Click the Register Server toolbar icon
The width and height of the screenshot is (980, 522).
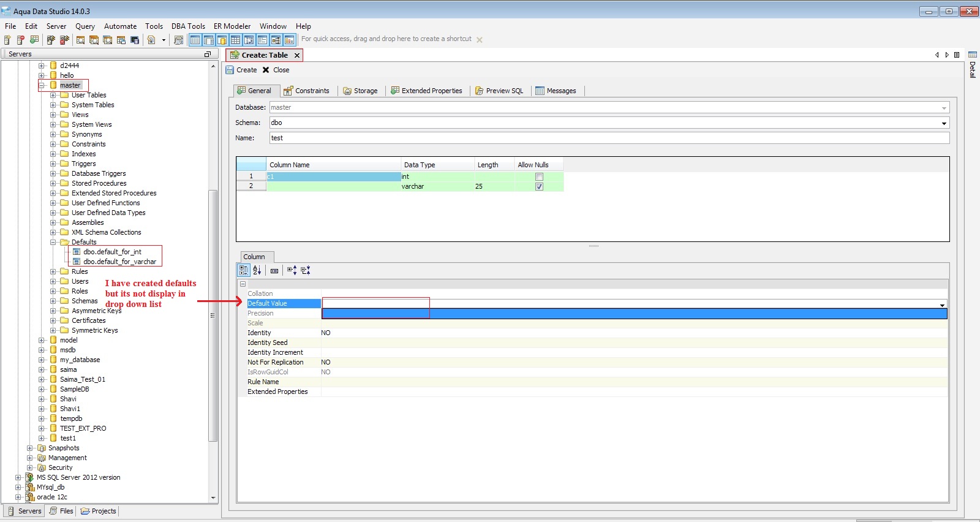pos(7,40)
